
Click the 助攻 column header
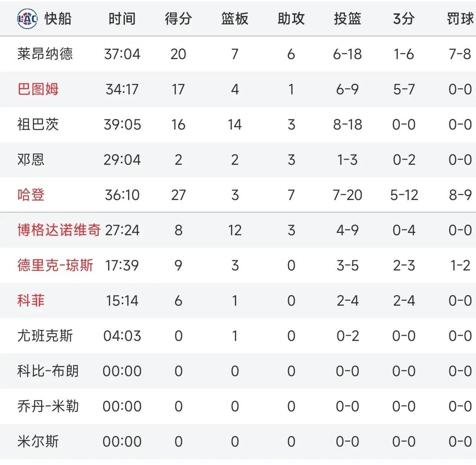tap(291, 18)
